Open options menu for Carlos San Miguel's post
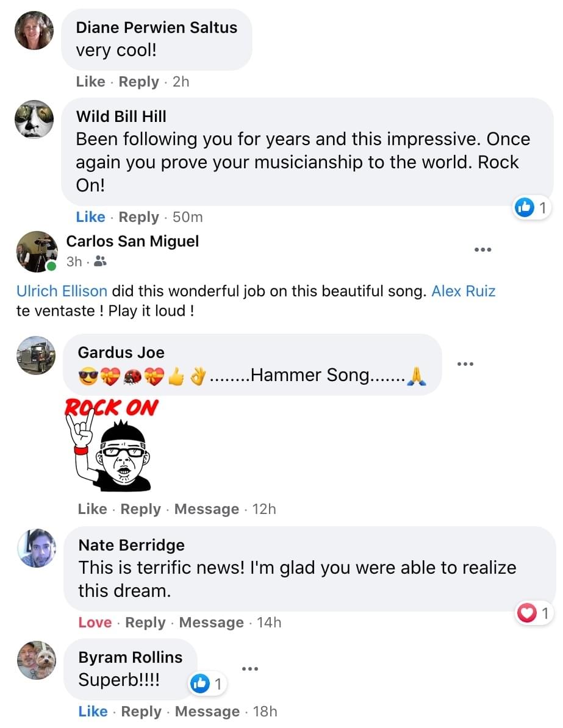Image resolution: width=563 pixels, height=728 pixels. click(483, 249)
